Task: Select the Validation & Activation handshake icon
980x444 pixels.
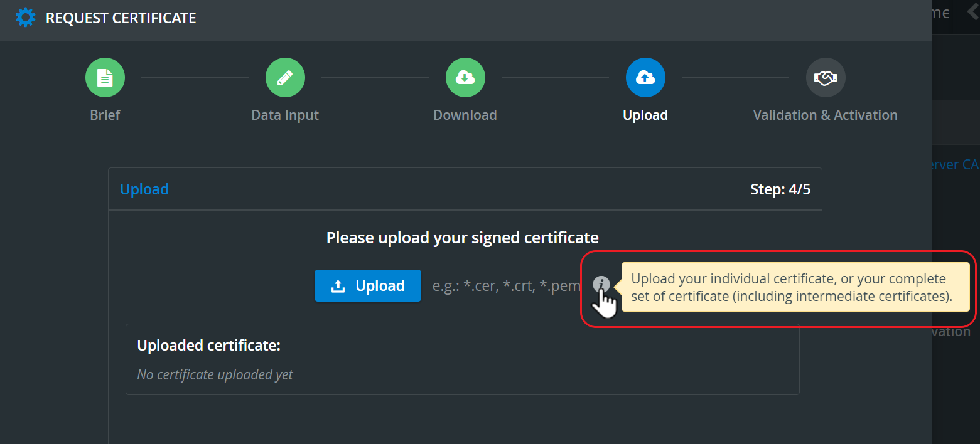Action: pos(826,78)
